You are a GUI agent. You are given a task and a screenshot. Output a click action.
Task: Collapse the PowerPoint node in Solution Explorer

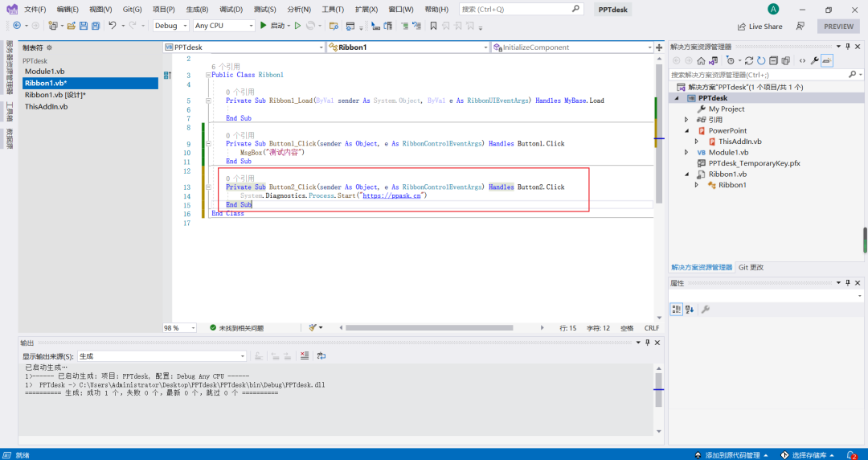pyautogui.click(x=687, y=131)
